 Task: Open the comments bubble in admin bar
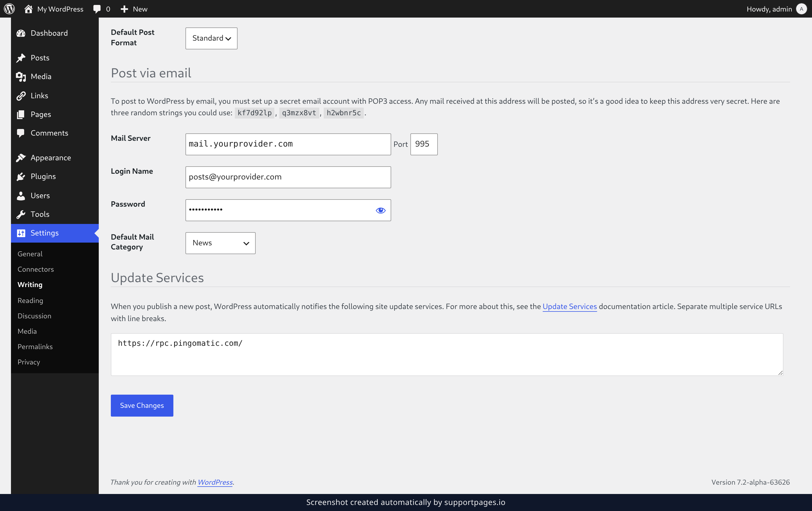tap(97, 9)
